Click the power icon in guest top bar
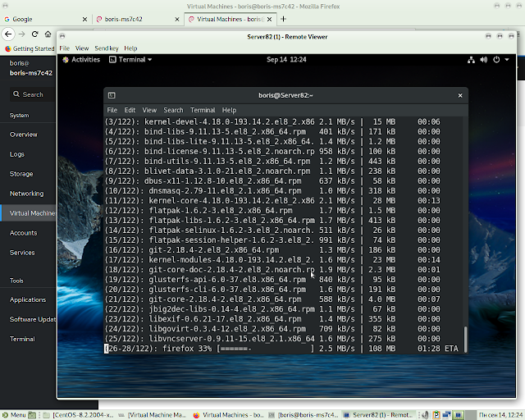The width and height of the screenshot is (525, 420). pyautogui.click(x=496, y=60)
